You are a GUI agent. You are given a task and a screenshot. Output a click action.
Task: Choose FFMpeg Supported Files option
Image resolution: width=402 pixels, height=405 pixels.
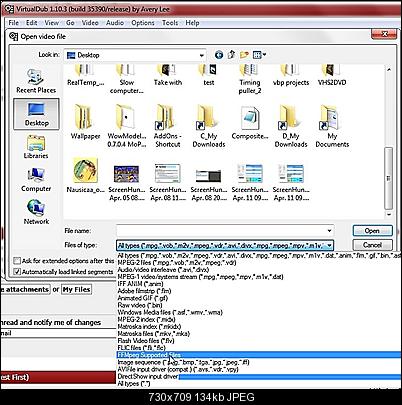pos(258,355)
